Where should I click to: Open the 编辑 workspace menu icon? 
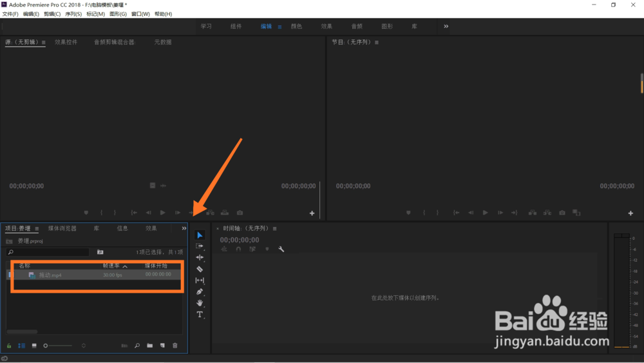tap(279, 26)
